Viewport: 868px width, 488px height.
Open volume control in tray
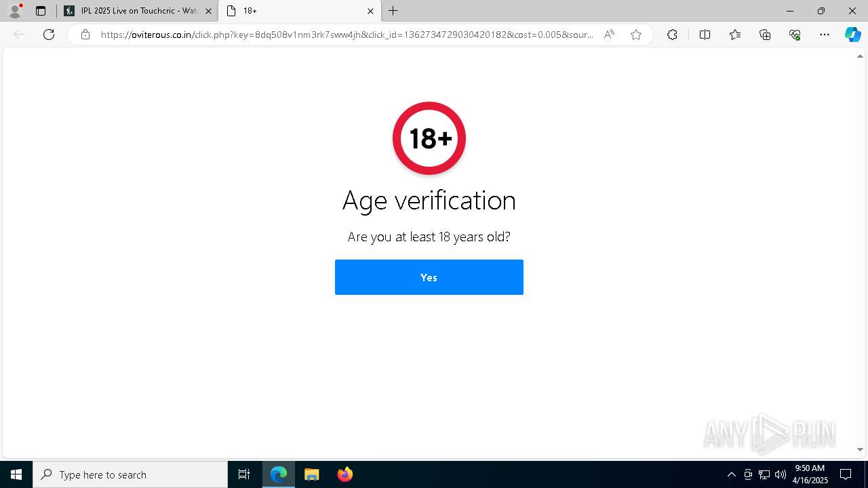[781, 474]
